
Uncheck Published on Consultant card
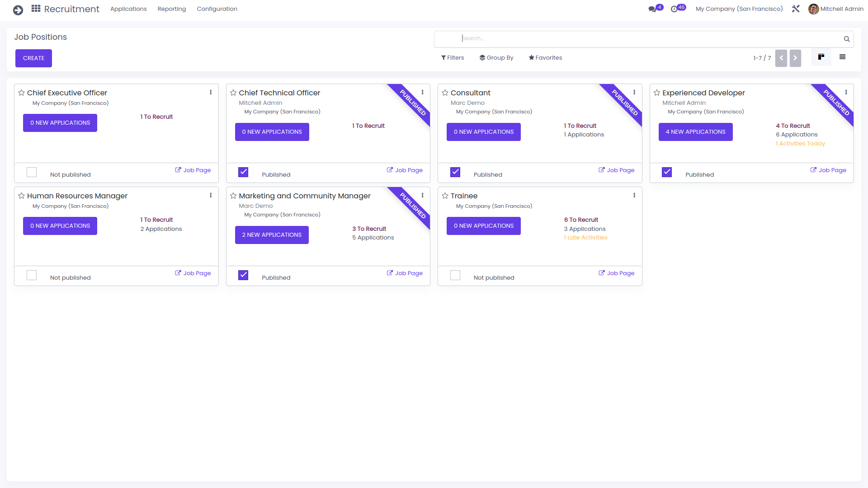tap(455, 172)
